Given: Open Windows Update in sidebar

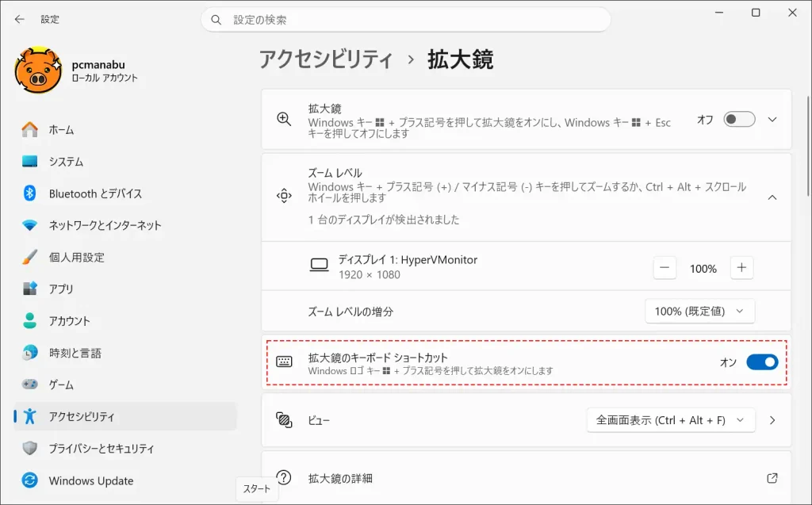Looking at the screenshot, I should click(125, 480).
